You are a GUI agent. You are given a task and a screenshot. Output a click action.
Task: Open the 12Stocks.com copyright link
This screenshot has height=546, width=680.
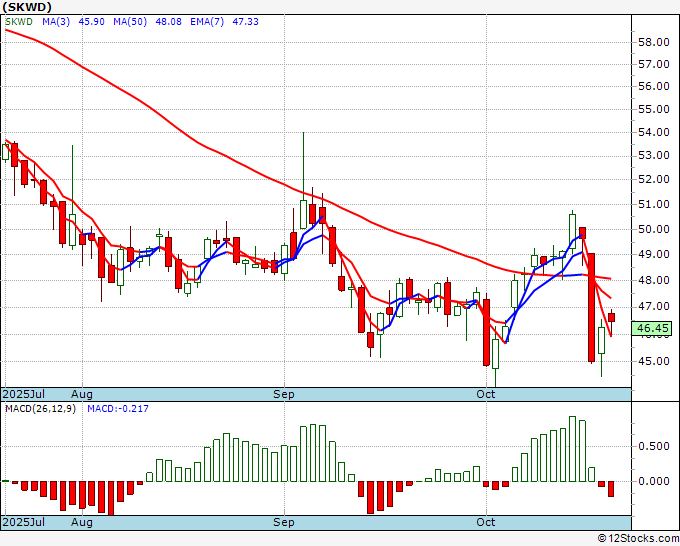pos(638,539)
